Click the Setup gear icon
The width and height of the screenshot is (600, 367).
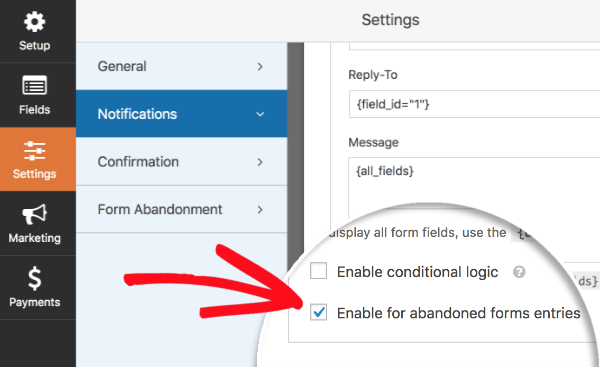click(34, 21)
